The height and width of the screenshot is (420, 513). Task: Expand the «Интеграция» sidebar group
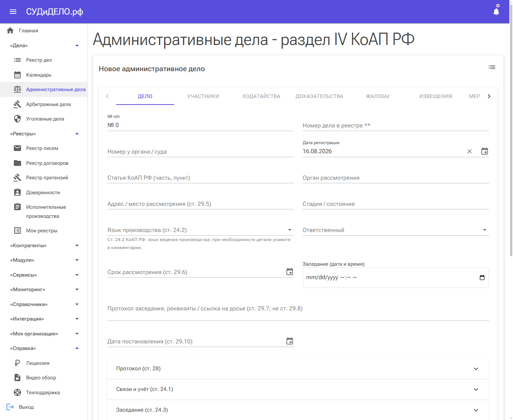coord(77,319)
